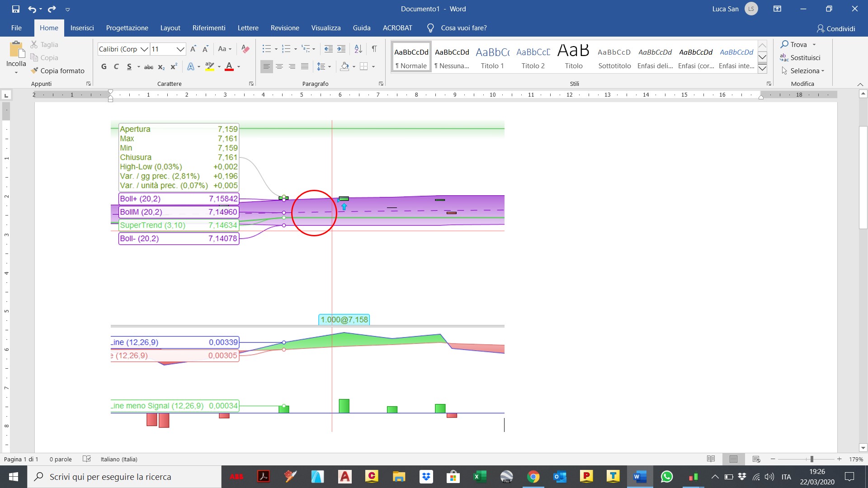Click the Format Painter (Copia formato) icon
Viewport: 868px width, 488px height.
point(35,70)
